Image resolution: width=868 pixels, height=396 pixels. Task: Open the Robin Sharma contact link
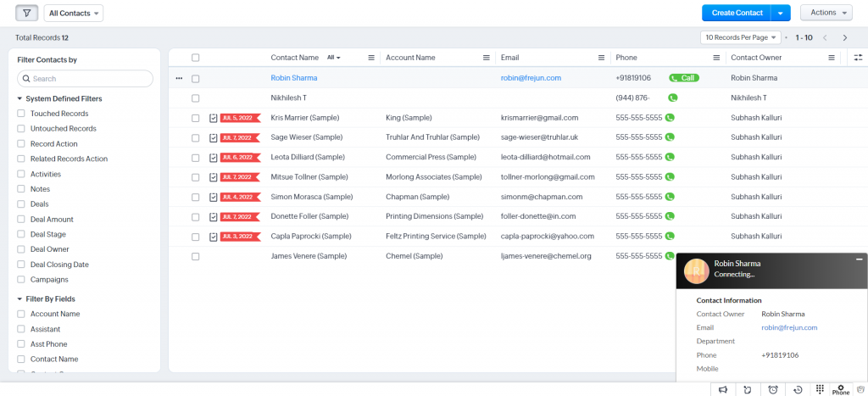294,78
